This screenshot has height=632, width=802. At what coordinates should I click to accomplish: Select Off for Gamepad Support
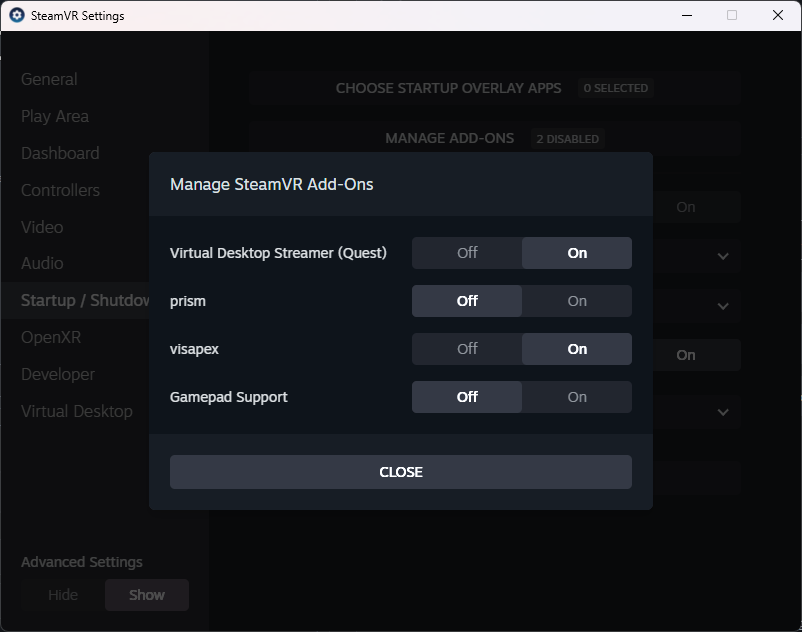(467, 397)
